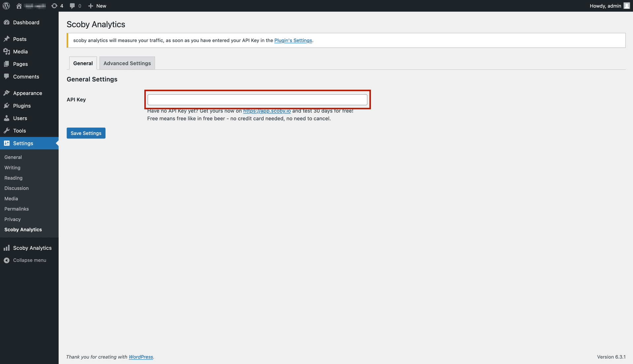Click the Settings sliders icon

pos(7,143)
